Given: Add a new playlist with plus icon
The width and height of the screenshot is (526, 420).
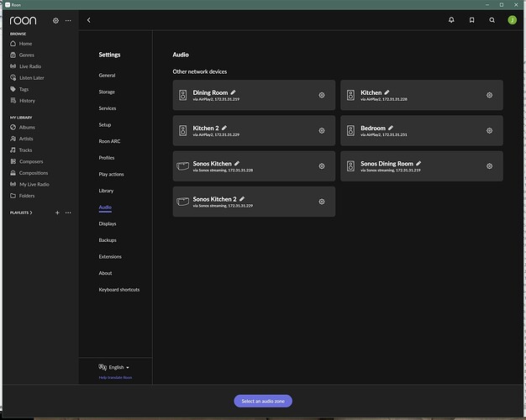Looking at the screenshot, I should click(x=57, y=213).
